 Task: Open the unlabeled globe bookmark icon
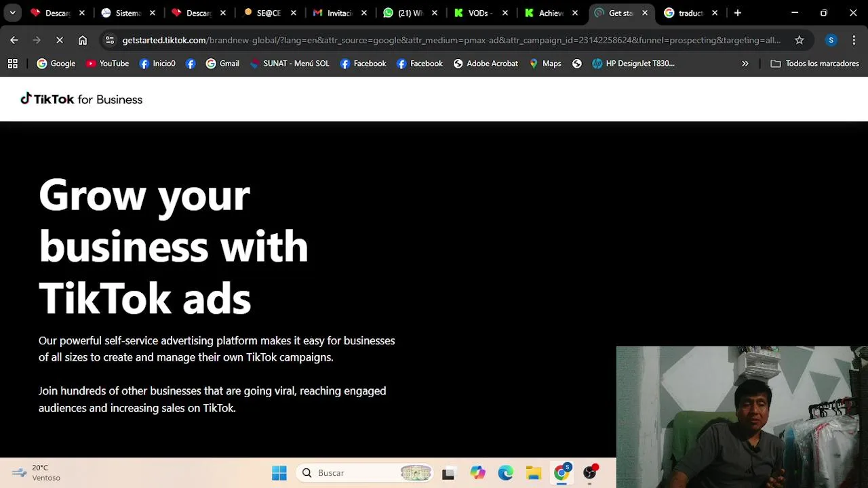point(577,63)
